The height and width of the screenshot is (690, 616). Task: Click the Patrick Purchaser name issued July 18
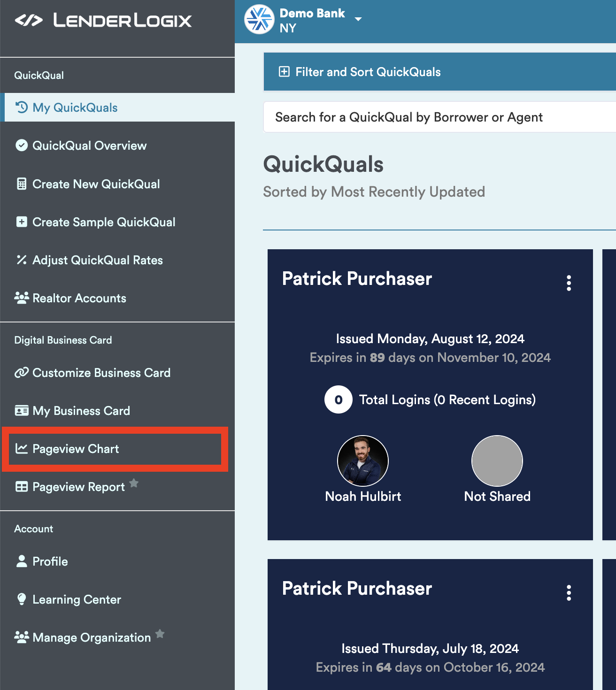(x=357, y=588)
